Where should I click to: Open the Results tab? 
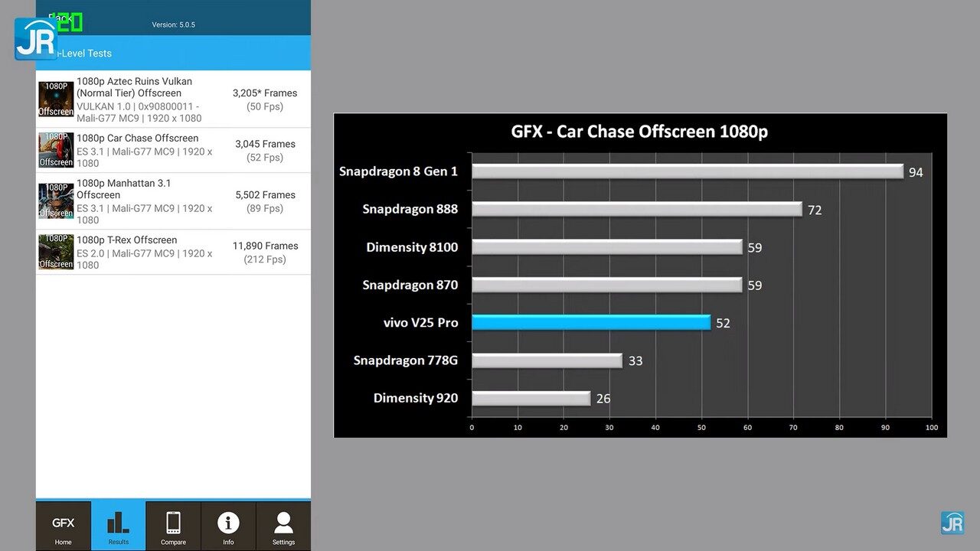pyautogui.click(x=119, y=526)
